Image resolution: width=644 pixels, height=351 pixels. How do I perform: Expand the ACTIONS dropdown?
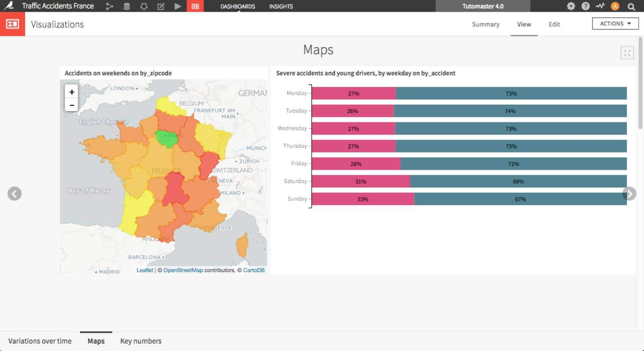click(615, 24)
